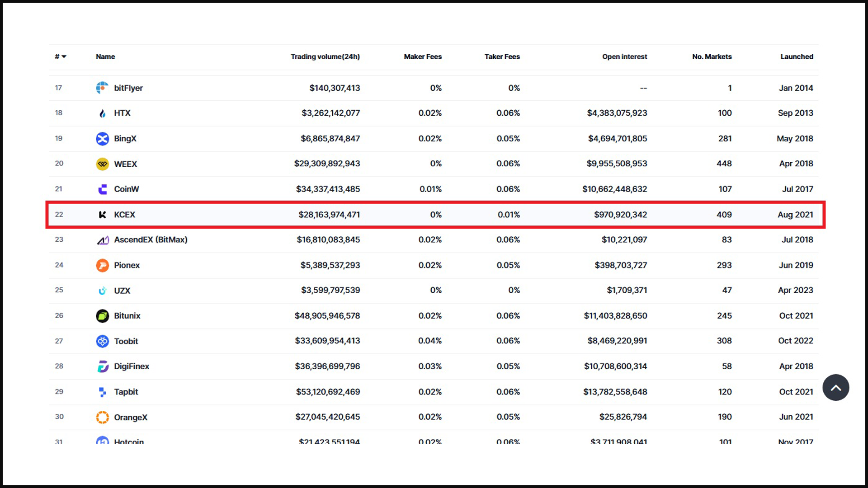Click WEEX markets count 448
Viewport: 868px width, 488px height.
724,164
